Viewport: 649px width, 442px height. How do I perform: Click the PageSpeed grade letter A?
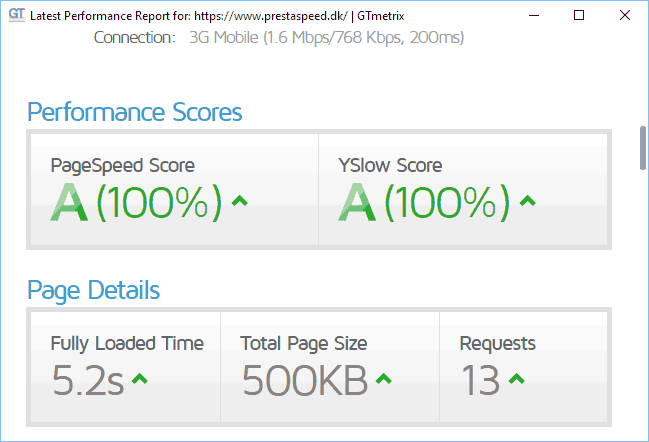[70, 203]
